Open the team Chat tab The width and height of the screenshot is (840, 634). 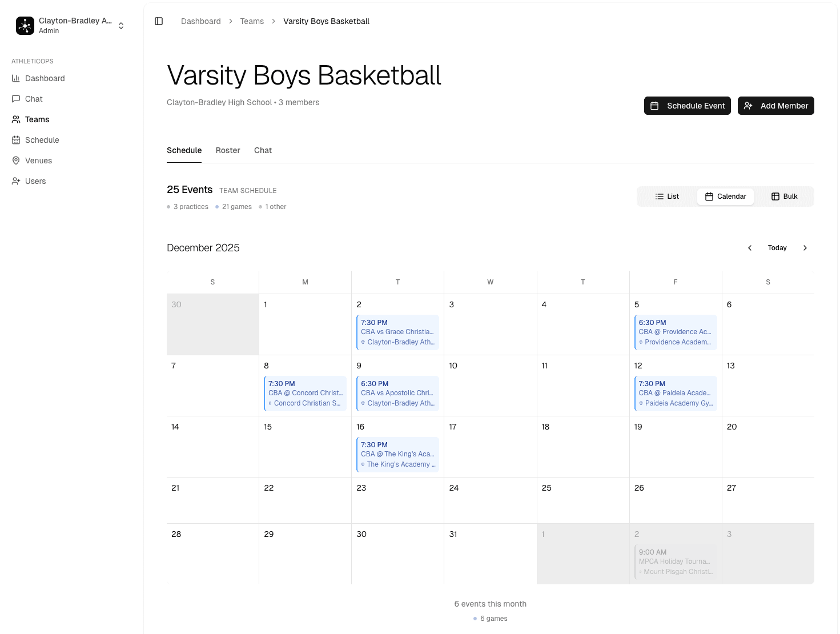263,150
